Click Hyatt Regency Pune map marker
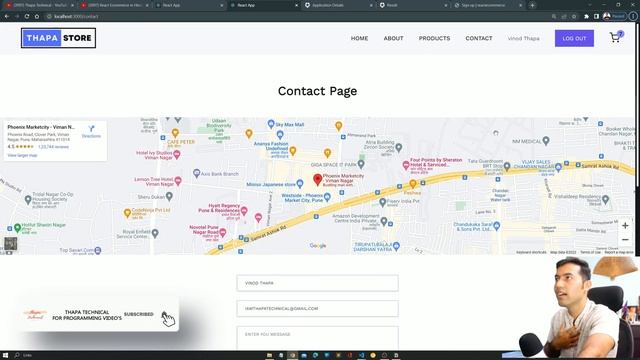Image resolution: width=640 pixels, height=360 pixels. coord(244,211)
